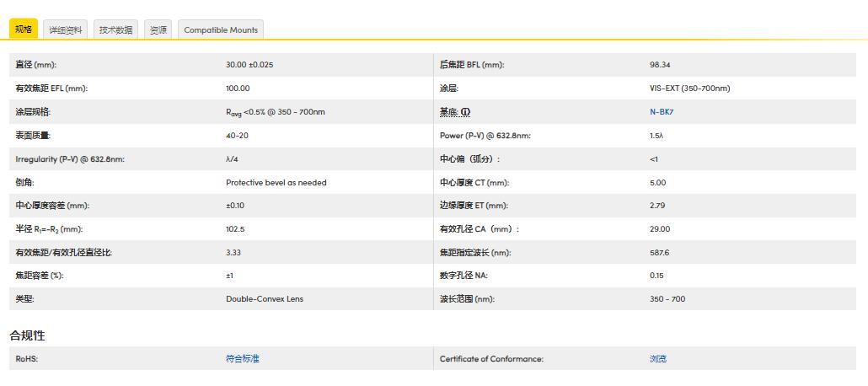Select the 规格 tab
Viewport: 868px width, 386px height.
point(24,29)
